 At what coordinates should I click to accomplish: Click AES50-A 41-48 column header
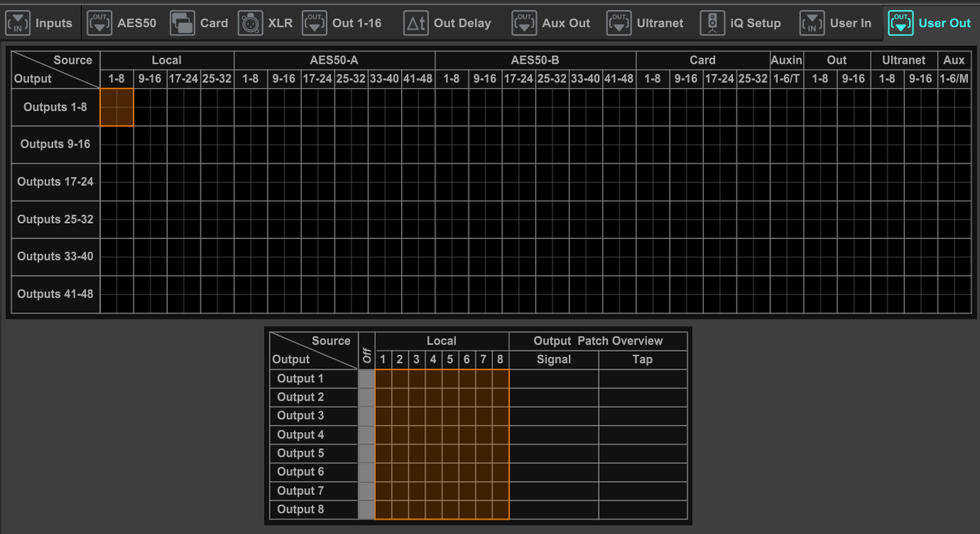pos(418,79)
